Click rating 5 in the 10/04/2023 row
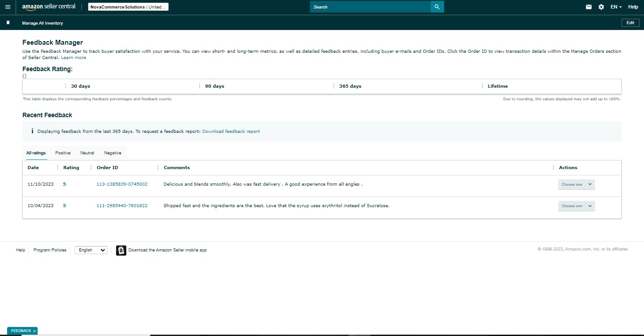 pos(64,206)
